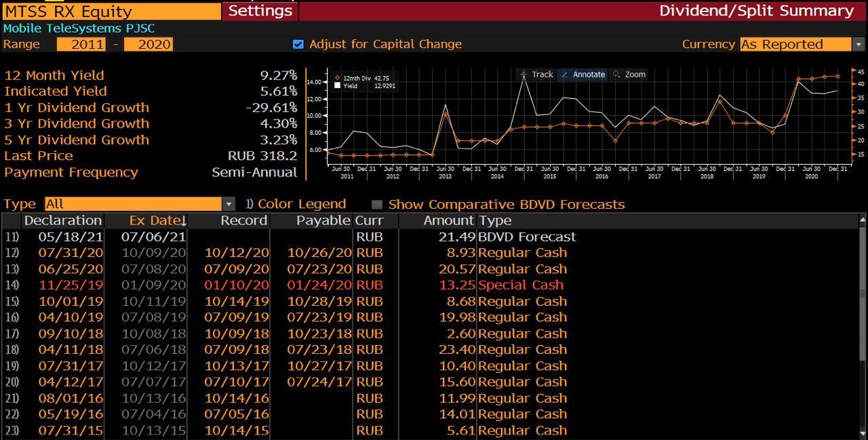Click ex date 07/06/21
The width and height of the screenshot is (868, 440).
click(x=153, y=237)
